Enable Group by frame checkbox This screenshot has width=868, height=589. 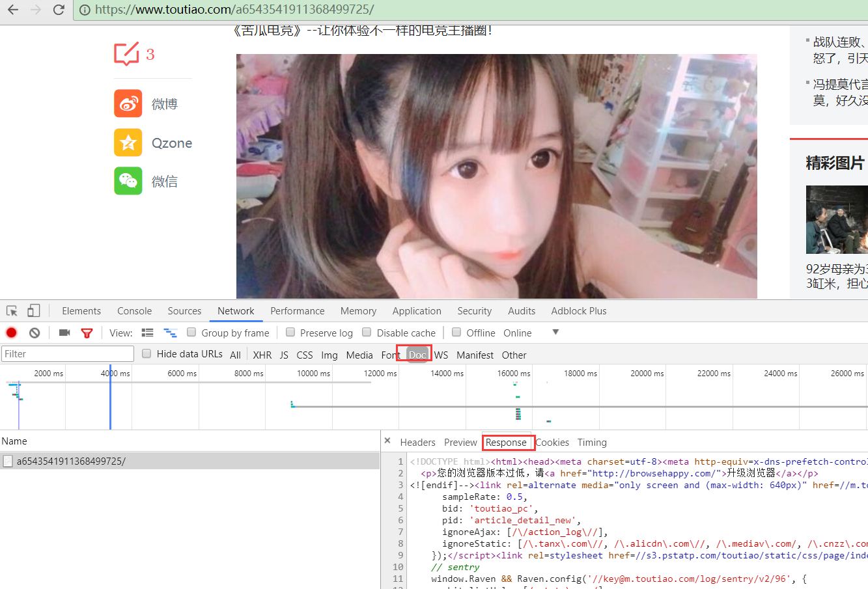pos(191,332)
